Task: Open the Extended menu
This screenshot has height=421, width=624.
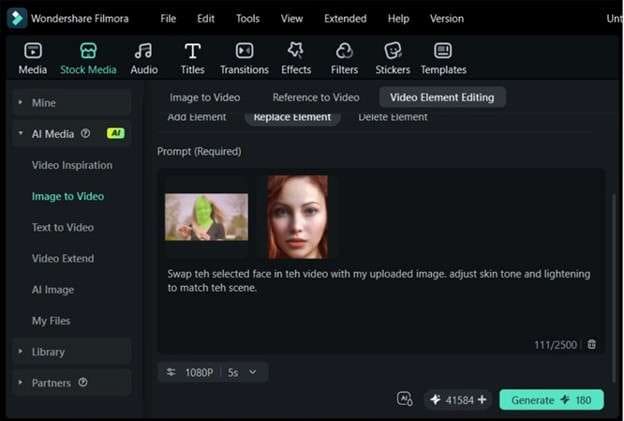Action: coord(345,19)
